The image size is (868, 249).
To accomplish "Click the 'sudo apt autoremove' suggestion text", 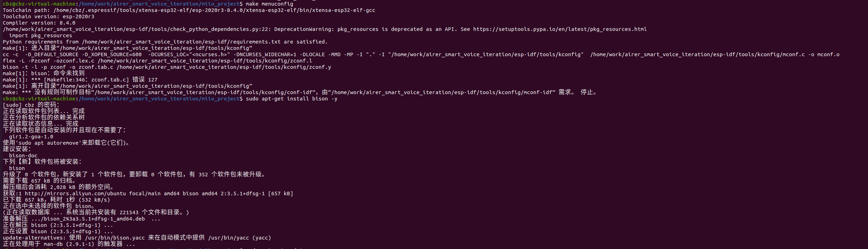I will tap(50, 143).
